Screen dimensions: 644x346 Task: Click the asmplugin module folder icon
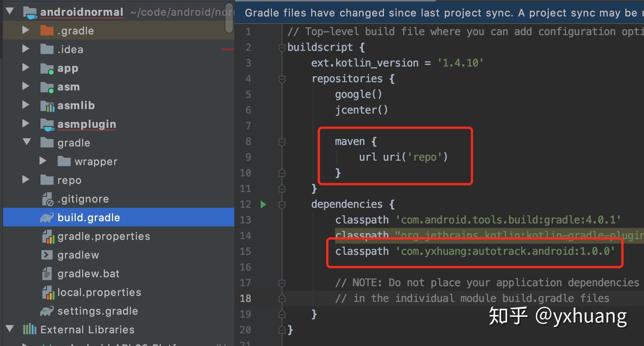tap(47, 124)
